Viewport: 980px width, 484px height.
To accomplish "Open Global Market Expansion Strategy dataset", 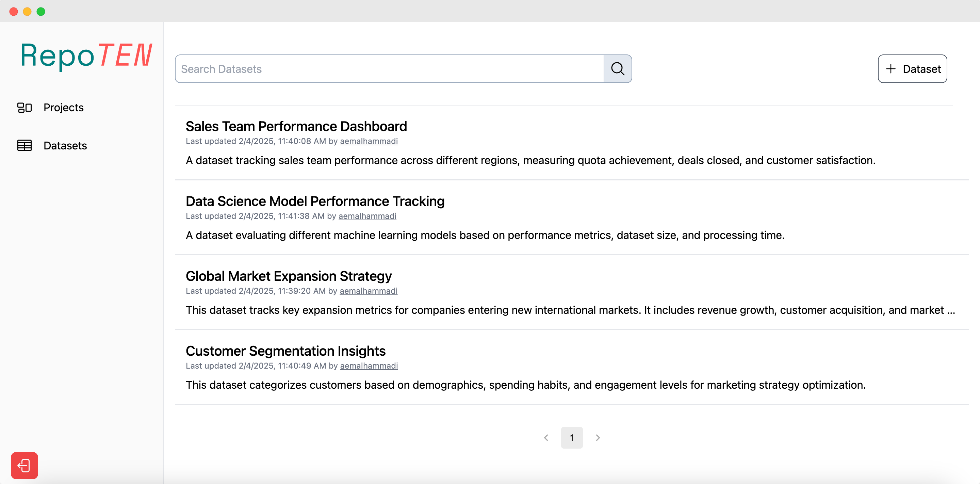I will [x=288, y=276].
